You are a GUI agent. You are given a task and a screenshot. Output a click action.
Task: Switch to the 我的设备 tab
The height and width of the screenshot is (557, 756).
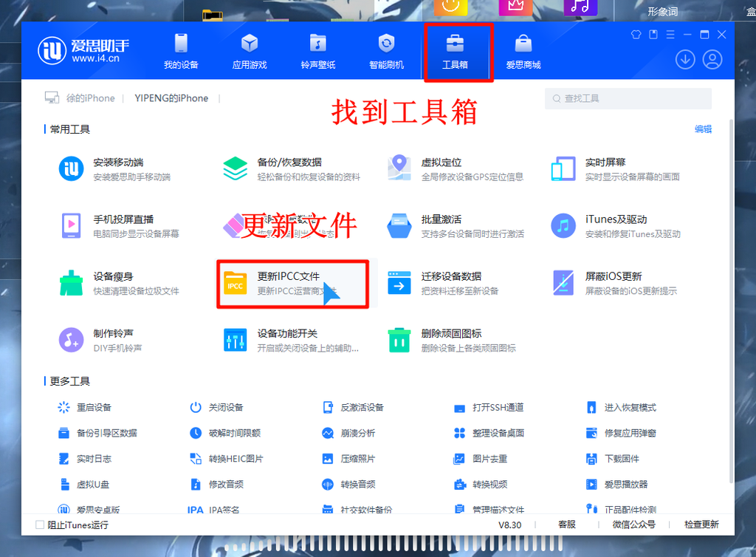pyautogui.click(x=181, y=52)
